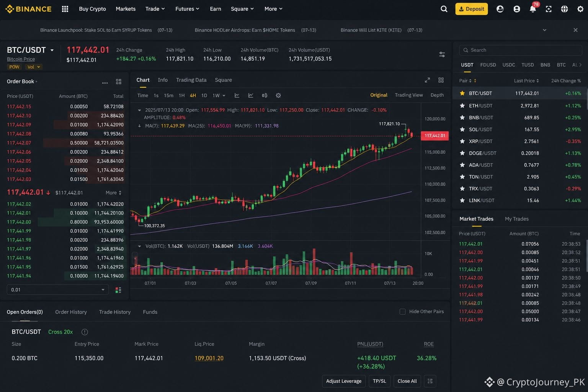Click the Liq.Price value 109,001.20
588x392 pixels.
point(209,358)
